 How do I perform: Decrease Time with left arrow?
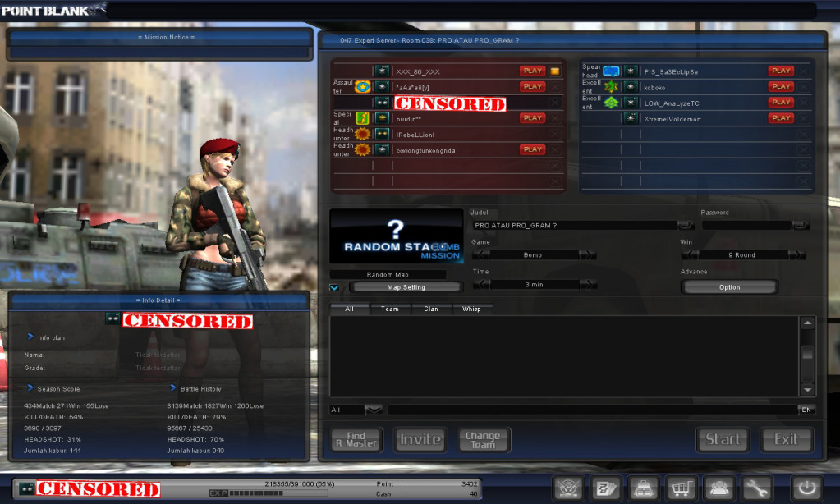pyautogui.click(x=481, y=284)
